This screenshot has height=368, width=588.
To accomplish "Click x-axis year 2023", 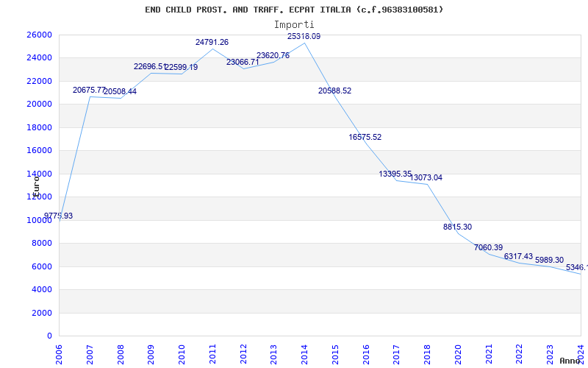I will click(x=551, y=355).
